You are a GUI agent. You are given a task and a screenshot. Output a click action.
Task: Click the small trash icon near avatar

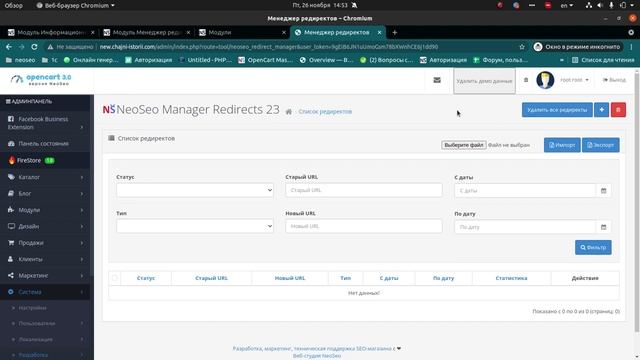click(526, 80)
